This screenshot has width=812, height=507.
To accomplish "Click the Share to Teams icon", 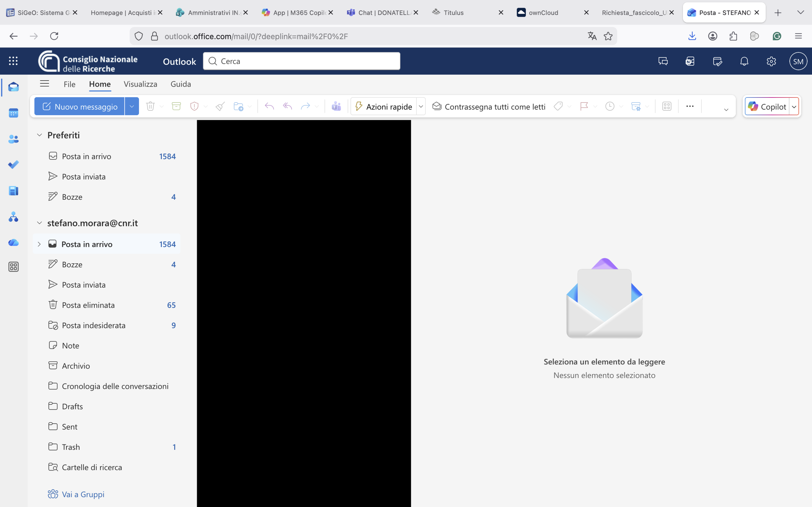I will 336,106.
